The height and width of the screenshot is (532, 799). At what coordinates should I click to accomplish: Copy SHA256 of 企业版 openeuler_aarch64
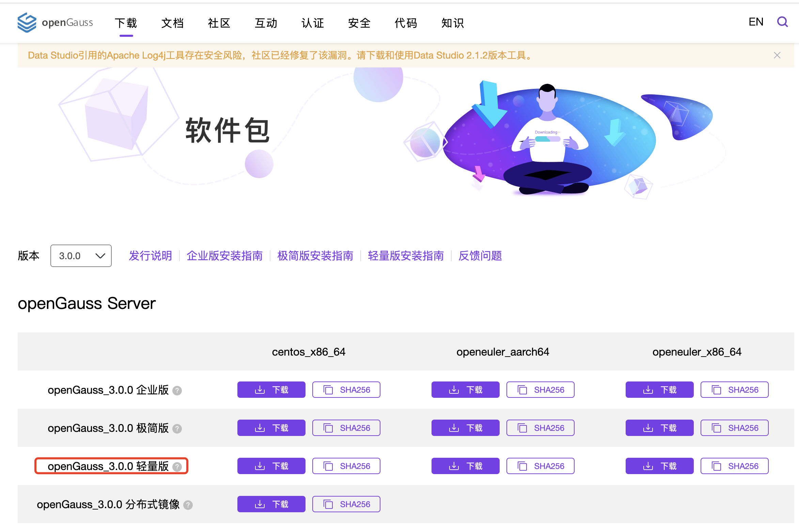tap(540, 390)
